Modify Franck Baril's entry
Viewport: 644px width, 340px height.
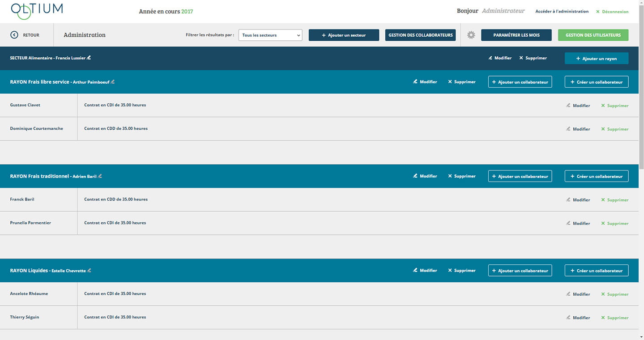tap(578, 200)
